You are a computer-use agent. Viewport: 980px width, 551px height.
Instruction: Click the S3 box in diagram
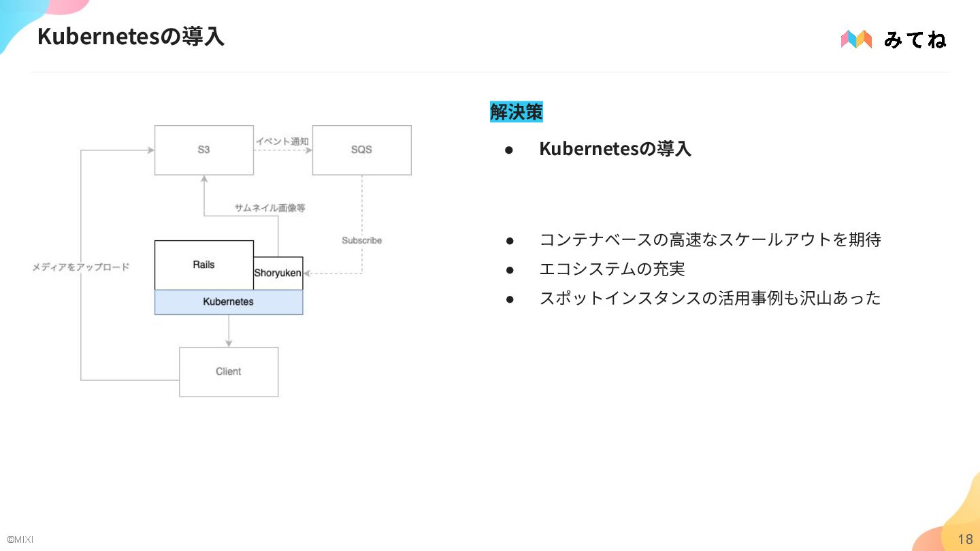coord(204,150)
